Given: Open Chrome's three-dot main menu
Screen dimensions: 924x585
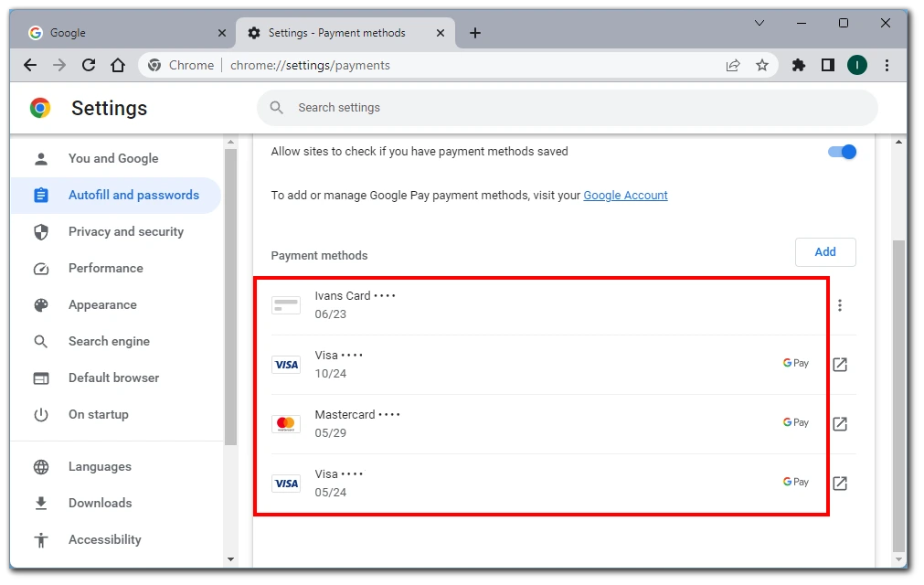Looking at the screenshot, I should 887,66.
